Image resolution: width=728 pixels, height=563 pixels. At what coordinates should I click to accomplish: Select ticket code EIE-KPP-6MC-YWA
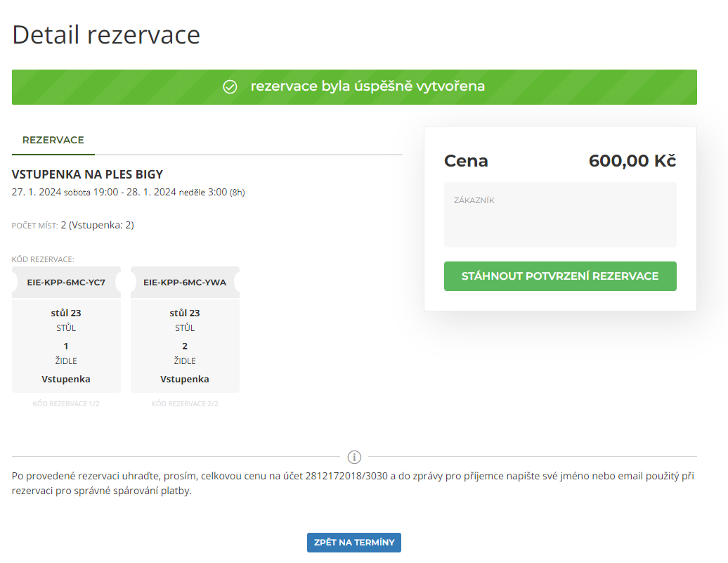[185, 283]
